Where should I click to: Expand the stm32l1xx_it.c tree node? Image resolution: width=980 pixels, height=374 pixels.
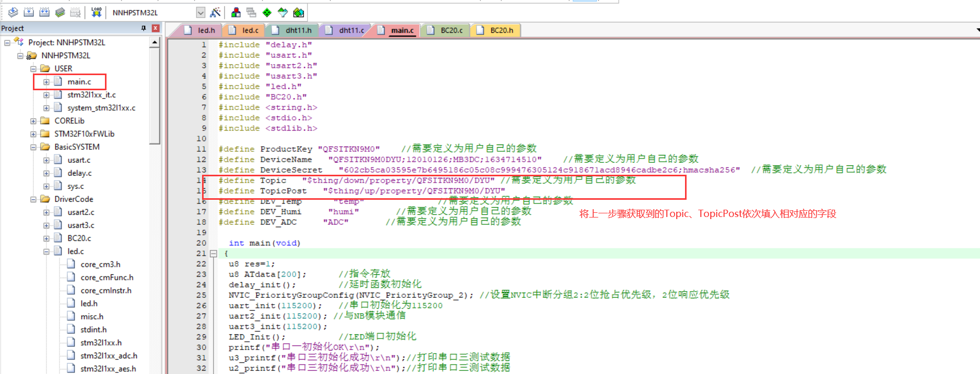coord(46,95)
